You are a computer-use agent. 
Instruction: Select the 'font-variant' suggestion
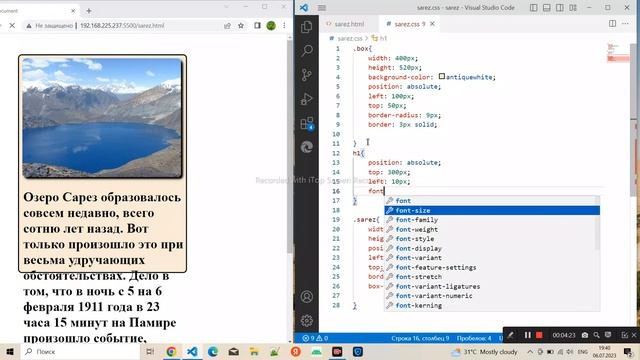tap(492, 258)
